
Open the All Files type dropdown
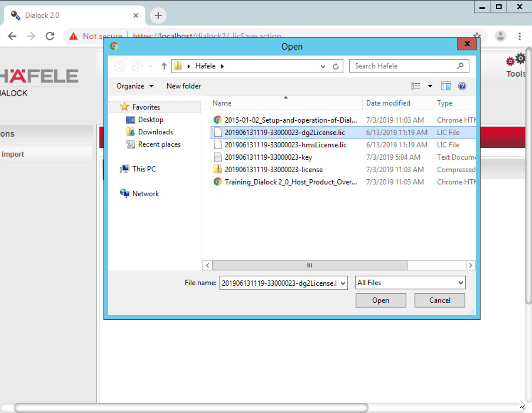(x=461, y=283)
